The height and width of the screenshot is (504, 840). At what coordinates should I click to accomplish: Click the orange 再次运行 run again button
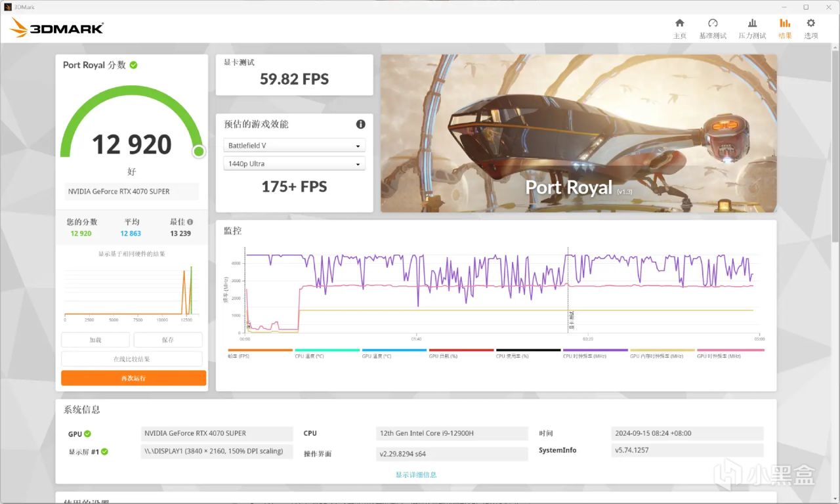click(x=133, y=378)
